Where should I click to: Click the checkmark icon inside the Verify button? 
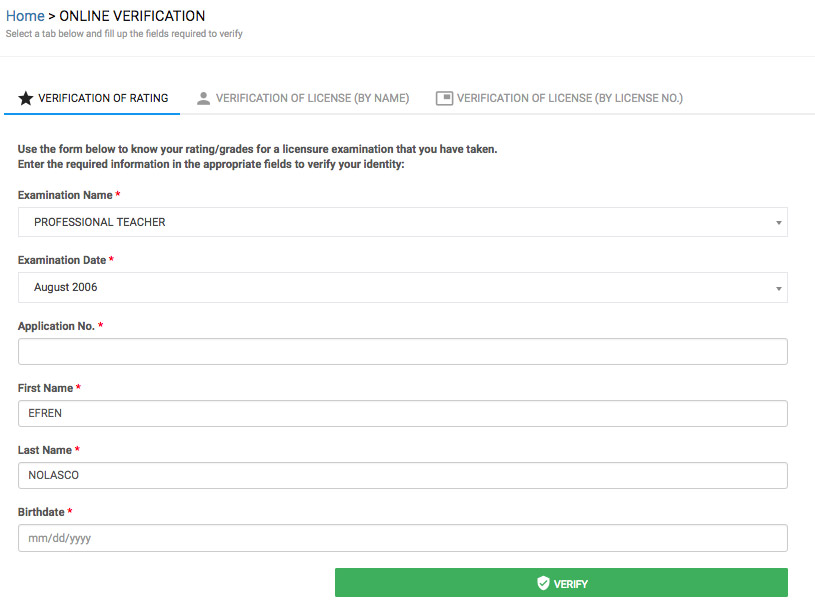point(542,582)
